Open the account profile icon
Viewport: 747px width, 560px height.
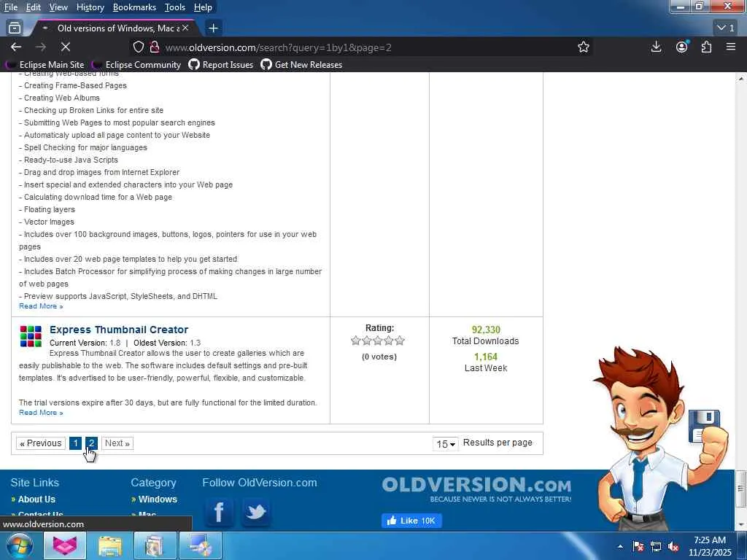click(x=682, y=47)
